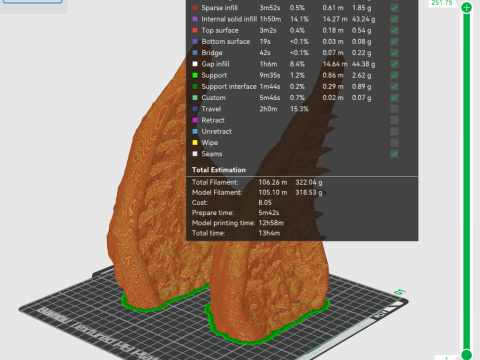
Task: Click the 322.04 g total weight
Action: [309, 182]
